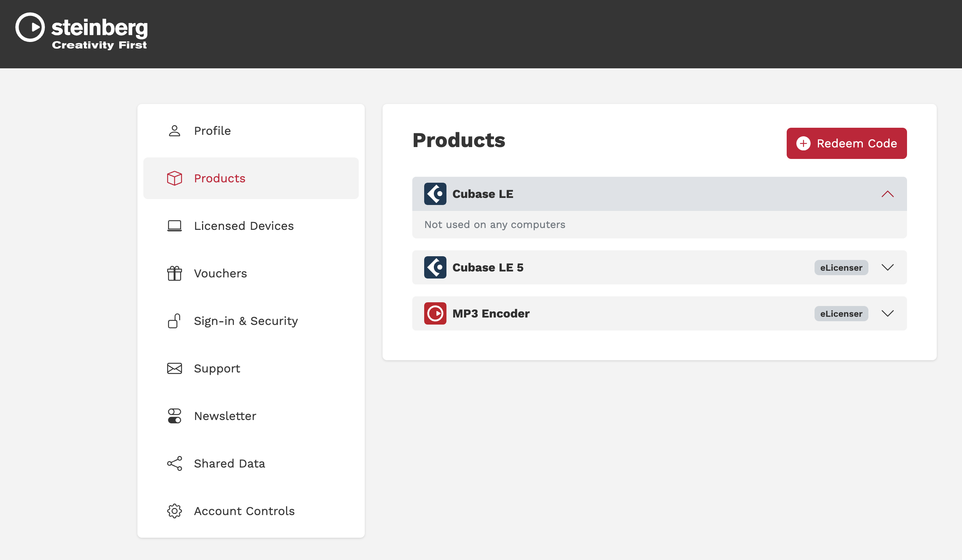Click the Cubase LE 5 product icon
The height and width of the screenshot is (560, 962).
(435, 267)
